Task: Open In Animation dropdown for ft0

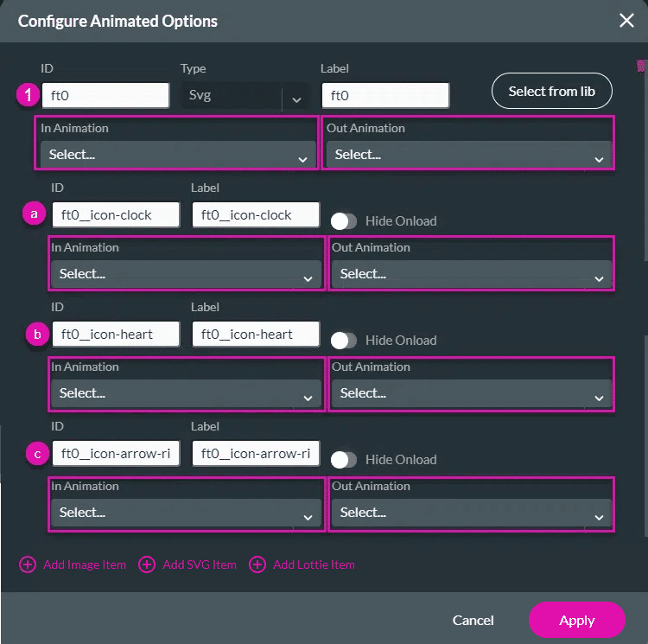Action: click(178, 155)
